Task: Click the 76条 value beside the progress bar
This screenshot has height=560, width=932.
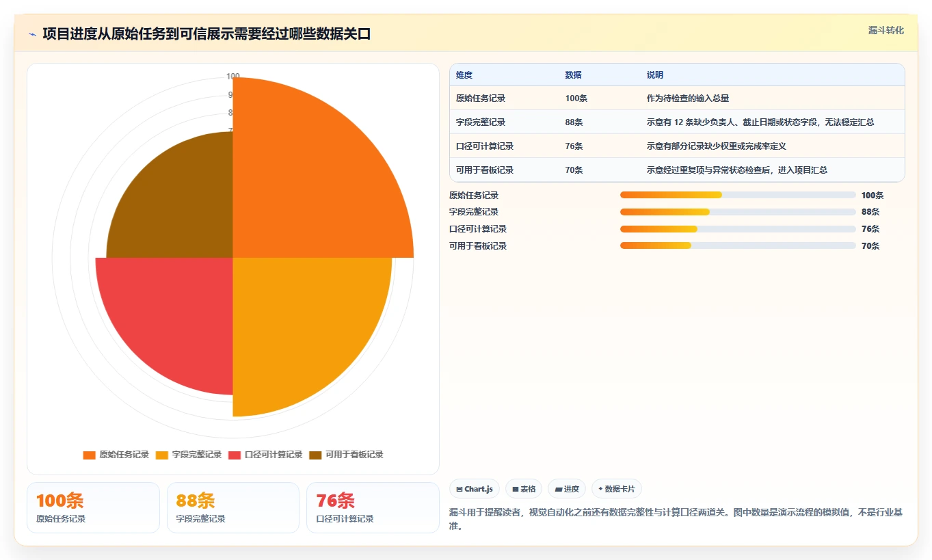Action: tap(870, 229)
